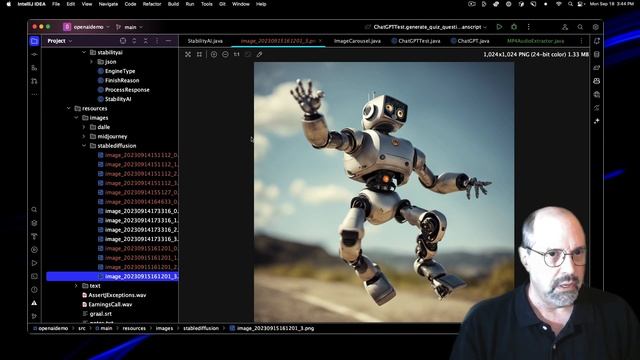Image resolution: width=640 pixels, height=360 pixels.
Task: Open the Git tool window icon
Action: (x=34, y=316)
